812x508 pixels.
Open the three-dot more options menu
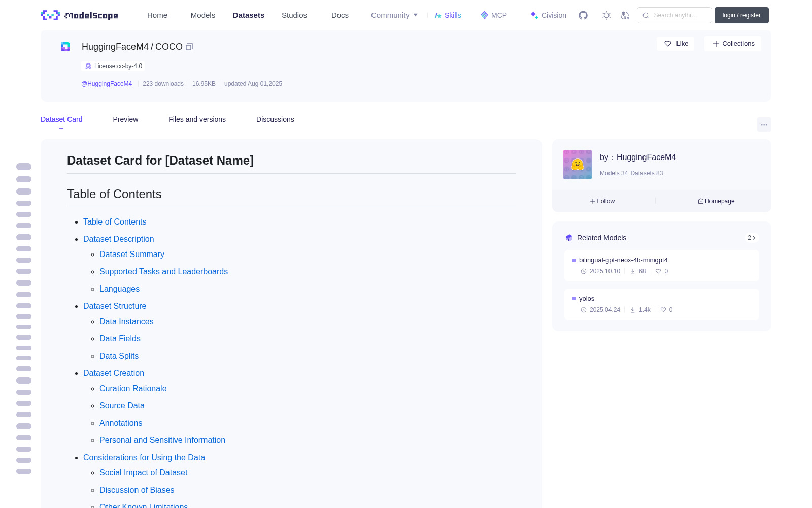764,124
